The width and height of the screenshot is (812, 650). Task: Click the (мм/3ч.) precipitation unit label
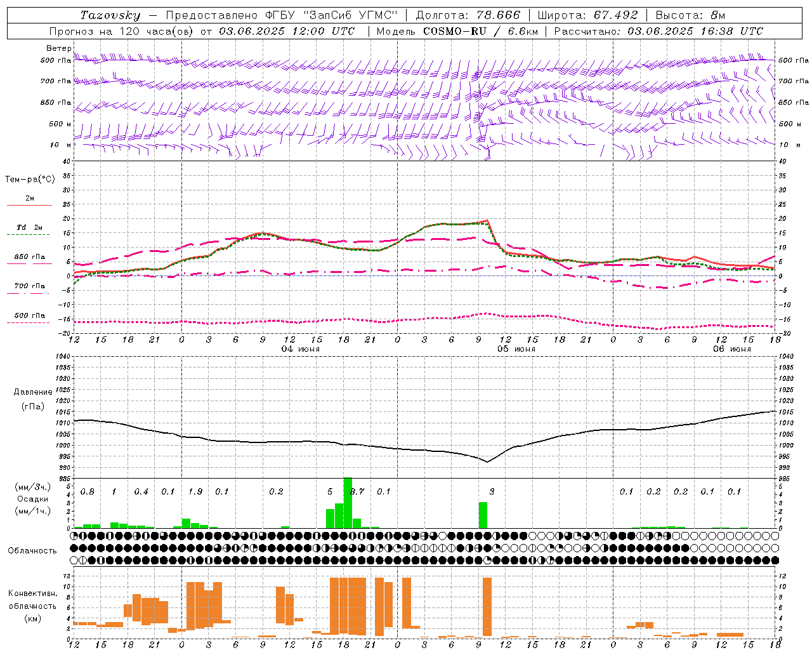click(33, 487)
